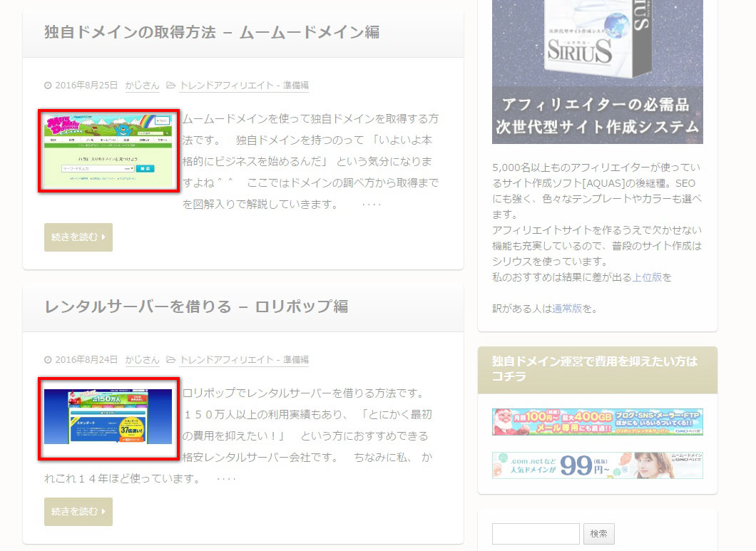Click the clock icon beside 2016年8月25日
The width and height of the screenshot is (756, 551).
(46, 84)
